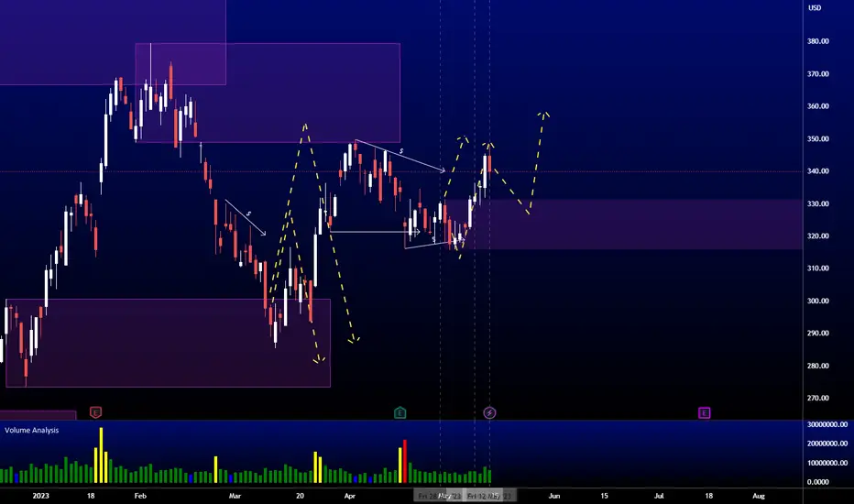Screen dimensions: 854x504
Task: Click the Mar time axis label
Action: point(235,496)
